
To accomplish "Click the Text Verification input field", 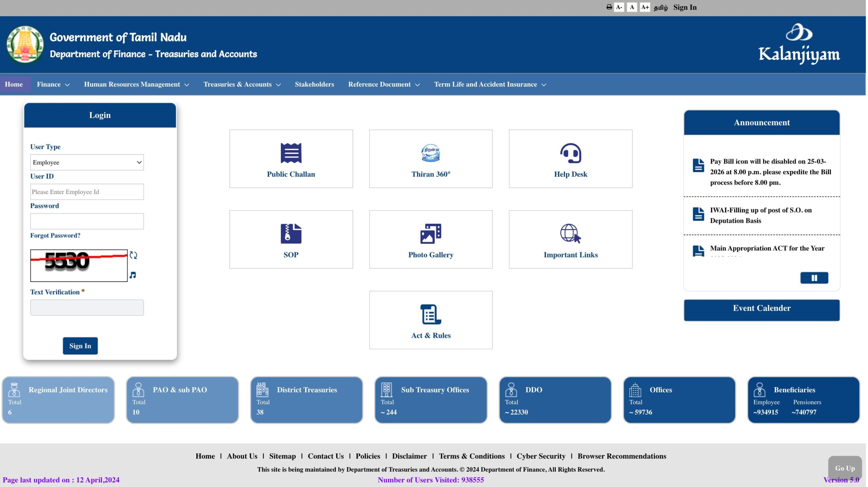I will tap(87, 308).
